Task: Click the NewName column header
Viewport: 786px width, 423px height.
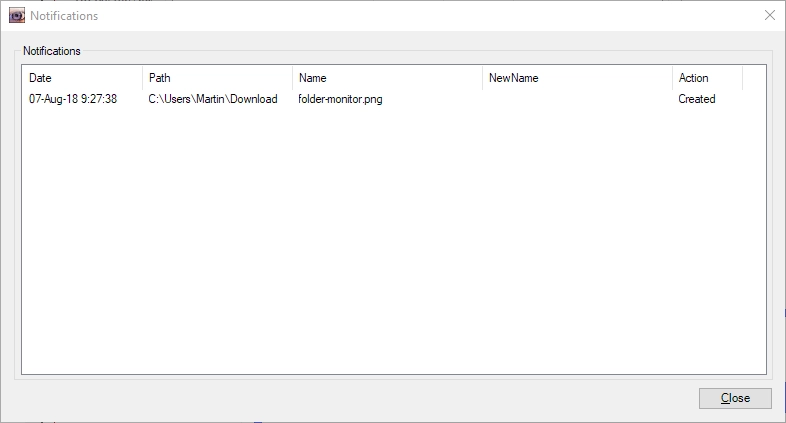Action: tap(577, 78)
